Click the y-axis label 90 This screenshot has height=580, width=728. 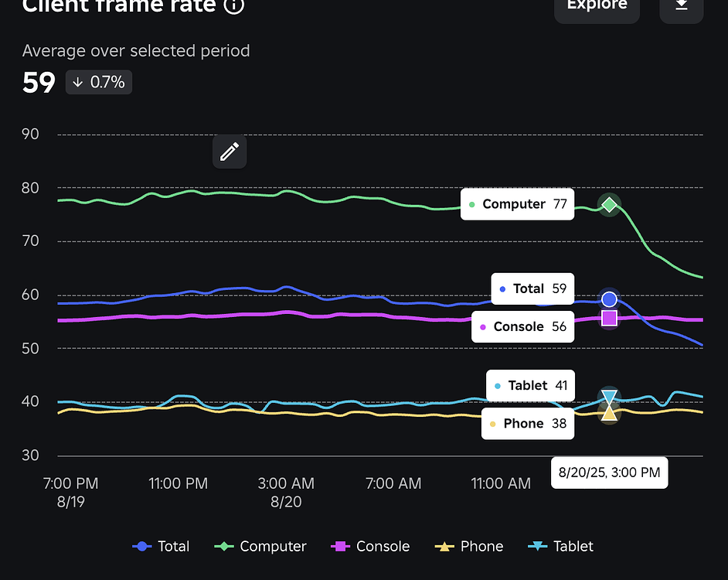click(x=30, y=135)
